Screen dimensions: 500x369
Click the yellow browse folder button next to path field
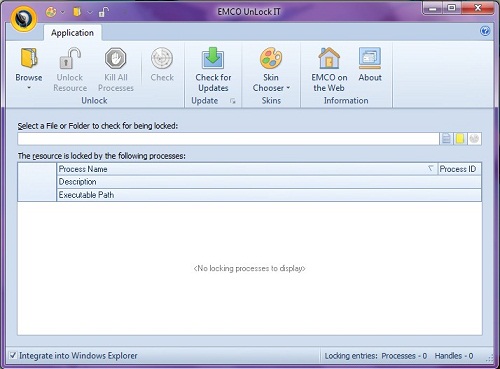[460, 139]
